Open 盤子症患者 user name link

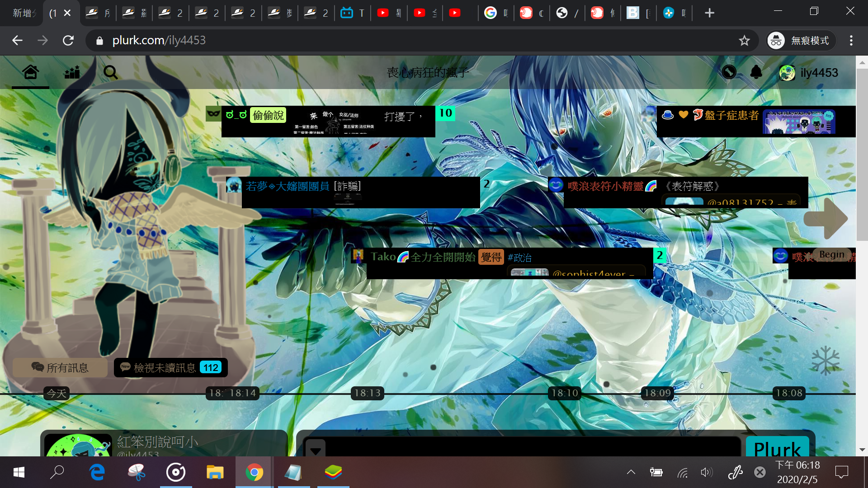[x=731, y=116]
